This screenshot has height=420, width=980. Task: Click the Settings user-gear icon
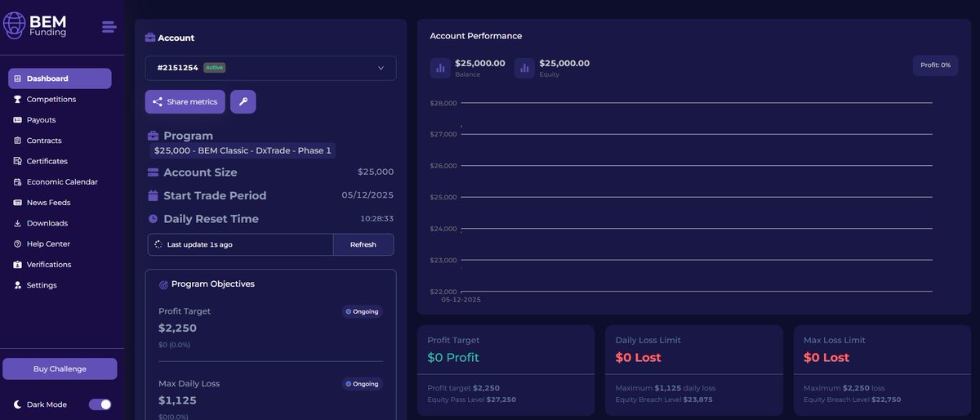[18, 285]
